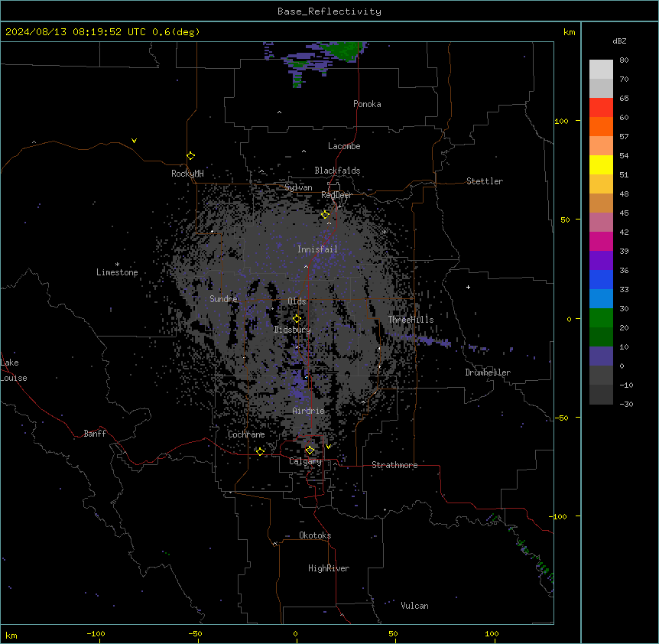The height and width of the screenshot is (644, 659).
Task: Select the RedDeer city label
Action: [x=336, y=195]
